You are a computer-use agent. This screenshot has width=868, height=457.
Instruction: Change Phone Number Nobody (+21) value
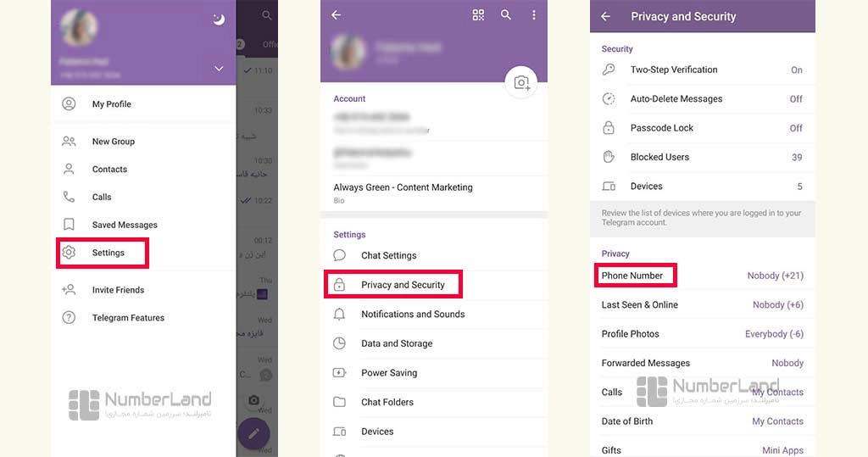775,276
